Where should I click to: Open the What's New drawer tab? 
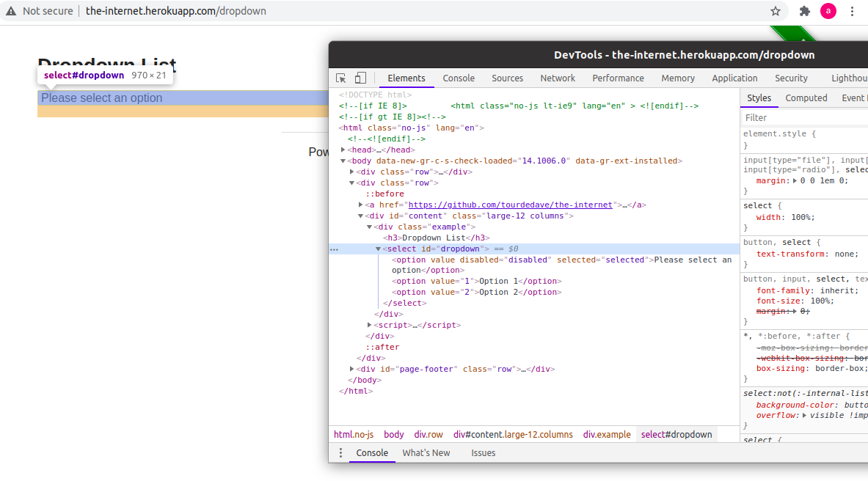(x=426, y=452)
